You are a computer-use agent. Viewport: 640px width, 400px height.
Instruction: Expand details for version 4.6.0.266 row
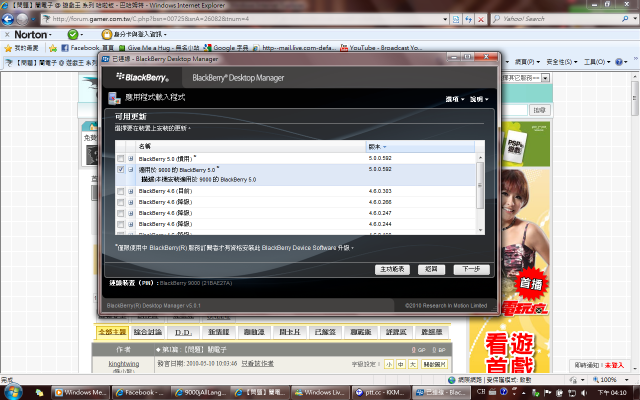pos(131,202)
